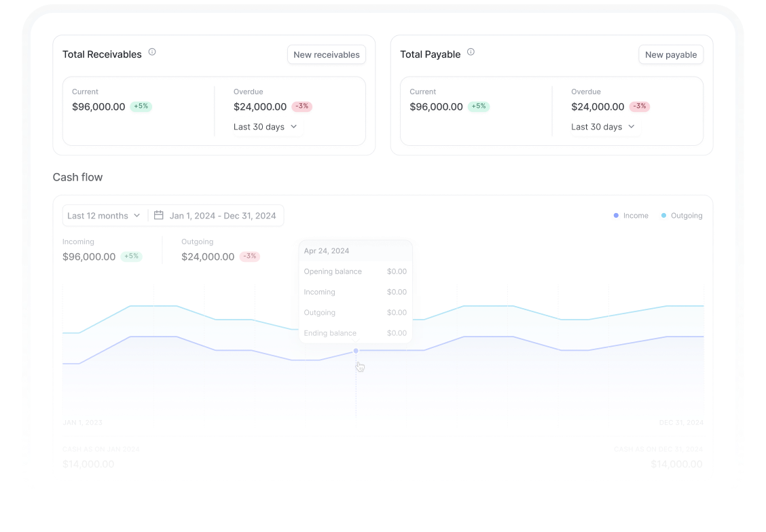766x532 pixels.
Task: Toggle the Income series visibility
Action: point(631,215)
